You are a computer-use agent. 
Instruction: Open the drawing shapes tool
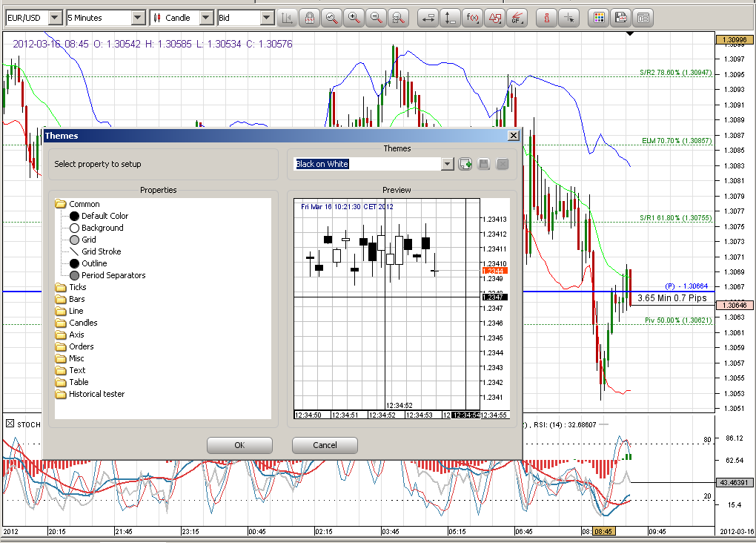tap(494, 19)
